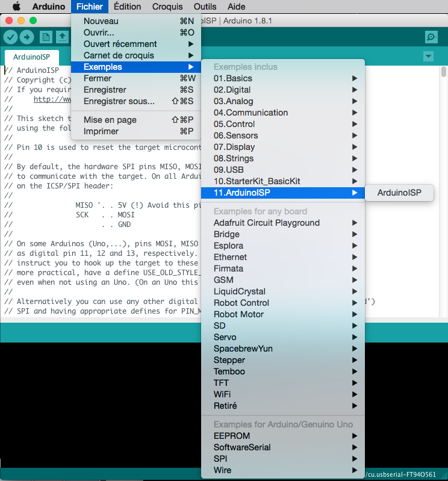Image resolution: width=448 pixels, height=481 pixels.
Task: Expand the 06.Sensors examples submenu
Action: 283,135
